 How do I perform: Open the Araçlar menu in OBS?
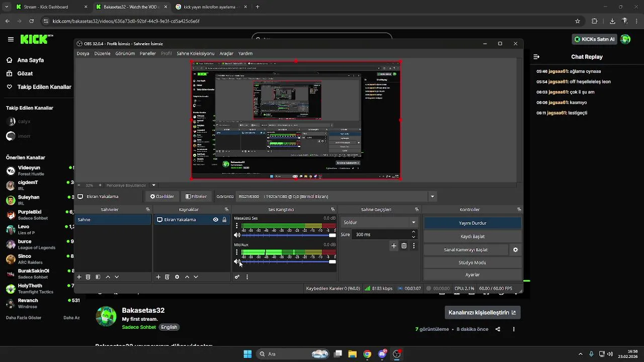(226, 53)
